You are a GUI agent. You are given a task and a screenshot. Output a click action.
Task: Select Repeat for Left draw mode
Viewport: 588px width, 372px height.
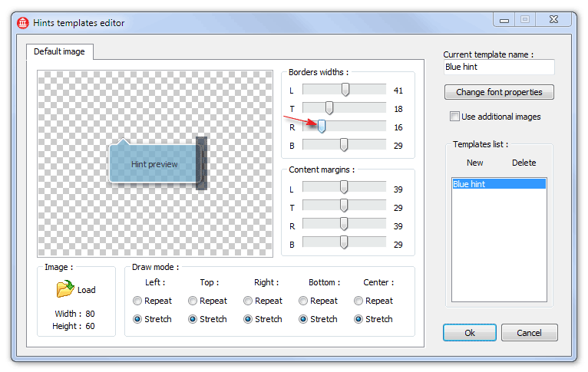pos(137,301)
